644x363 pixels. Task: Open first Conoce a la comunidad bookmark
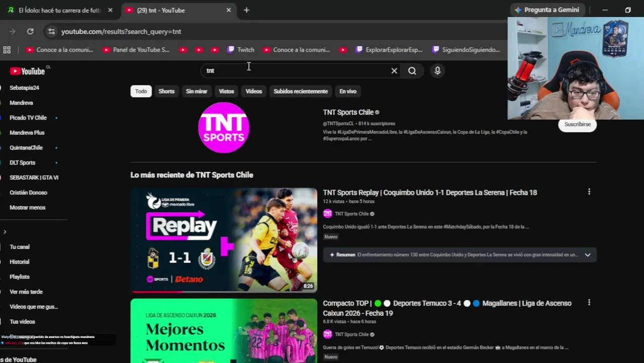[59, 49]
